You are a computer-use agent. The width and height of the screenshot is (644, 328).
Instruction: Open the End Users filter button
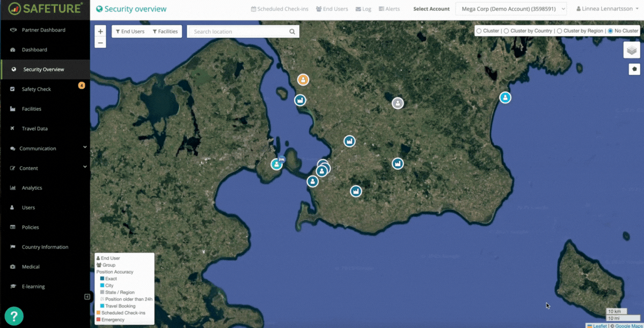[x=130, y=31]
